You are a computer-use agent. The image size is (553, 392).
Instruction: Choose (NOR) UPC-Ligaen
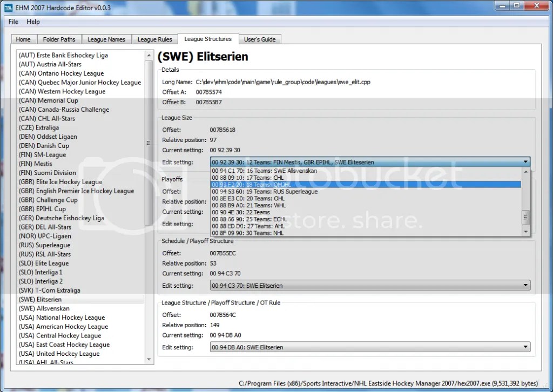tap(81, 236)
